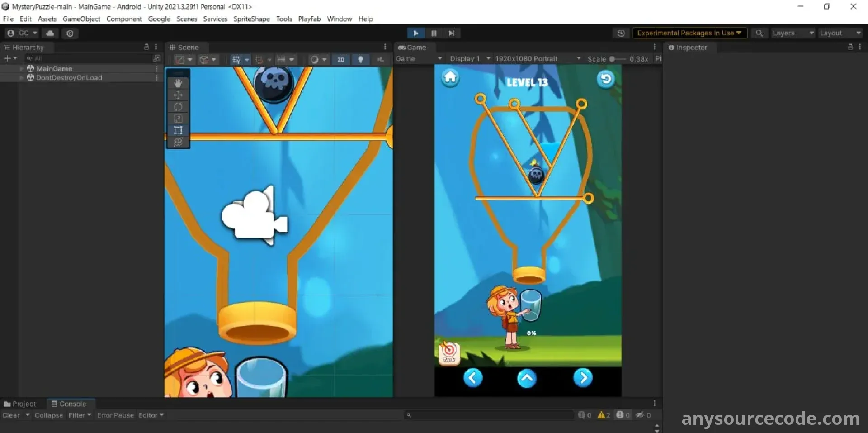Screen dimensions: 868x433
Task: Open the GameObject menu
Action: point(81,19)
